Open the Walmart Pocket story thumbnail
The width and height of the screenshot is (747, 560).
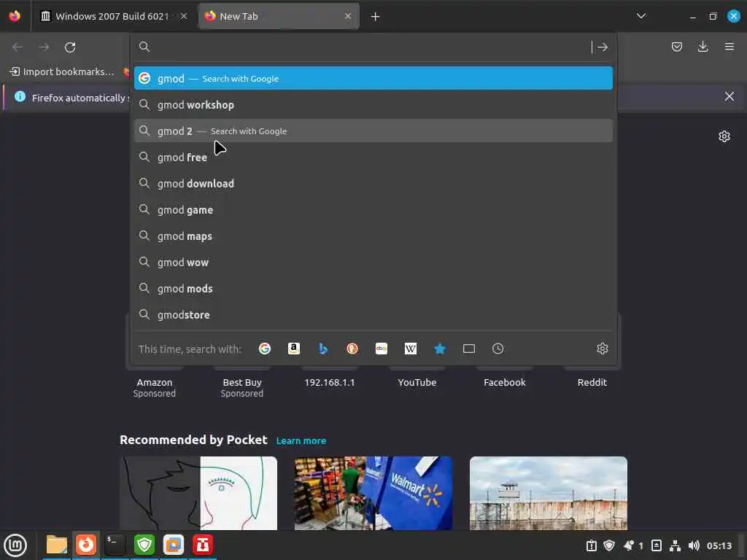[x=373, y=494]
